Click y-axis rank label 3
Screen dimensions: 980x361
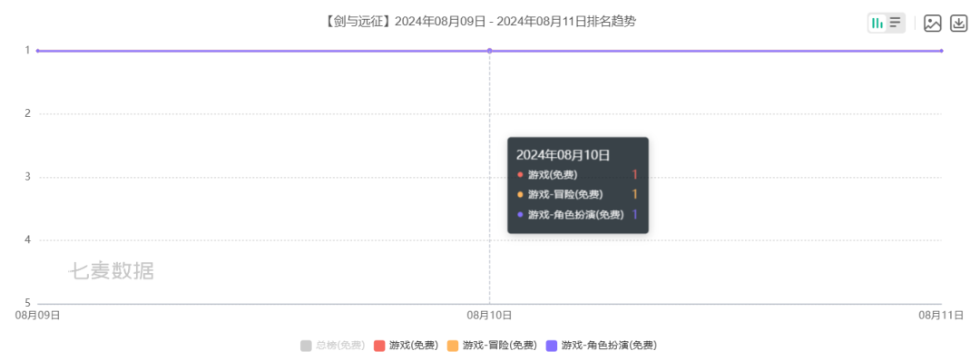[27, 177]
